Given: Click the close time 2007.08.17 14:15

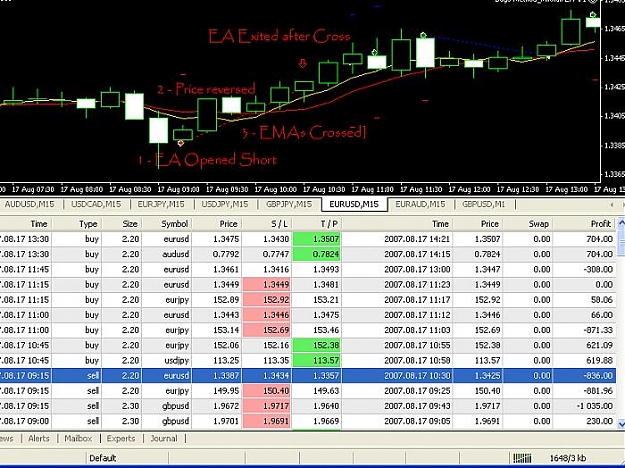Looking at the screenshot, I should click(x=417, y=254).
